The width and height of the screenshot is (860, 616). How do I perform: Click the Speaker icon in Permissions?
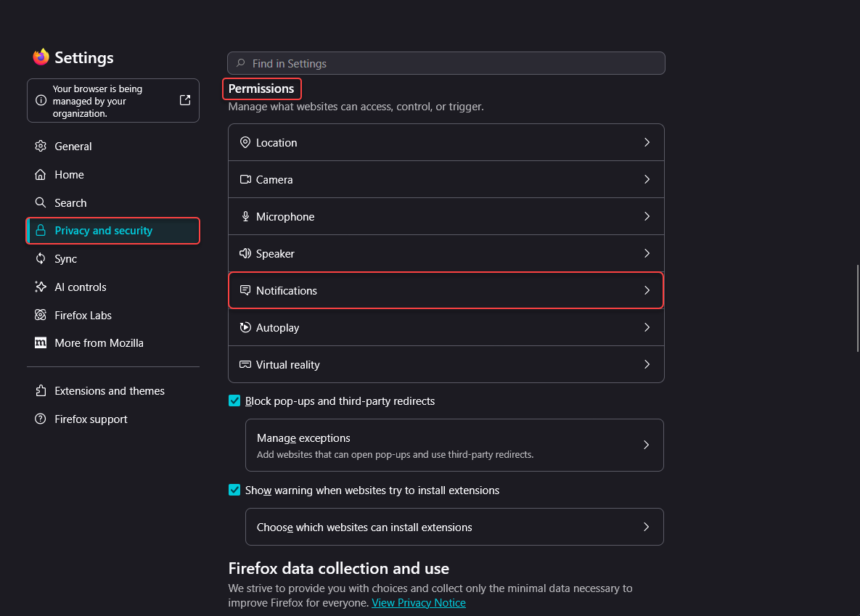tap(245, 253)
